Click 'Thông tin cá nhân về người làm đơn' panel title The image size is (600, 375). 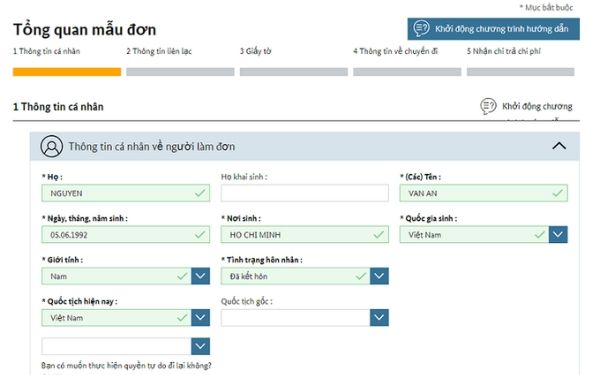pos(152,147)
